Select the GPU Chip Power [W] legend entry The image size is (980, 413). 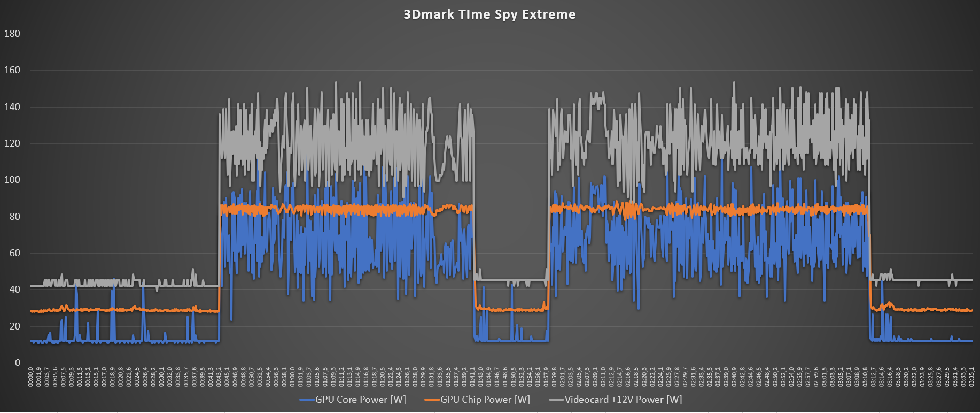(477, 400)
